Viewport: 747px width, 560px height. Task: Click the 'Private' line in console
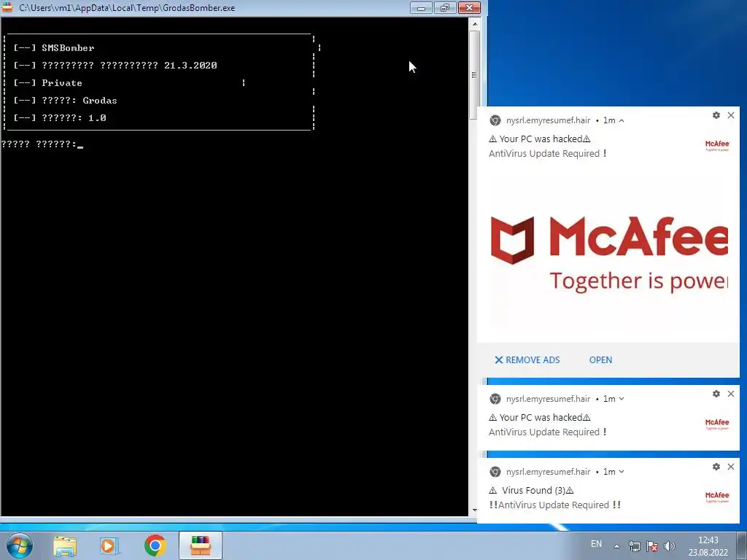[47, 83]
